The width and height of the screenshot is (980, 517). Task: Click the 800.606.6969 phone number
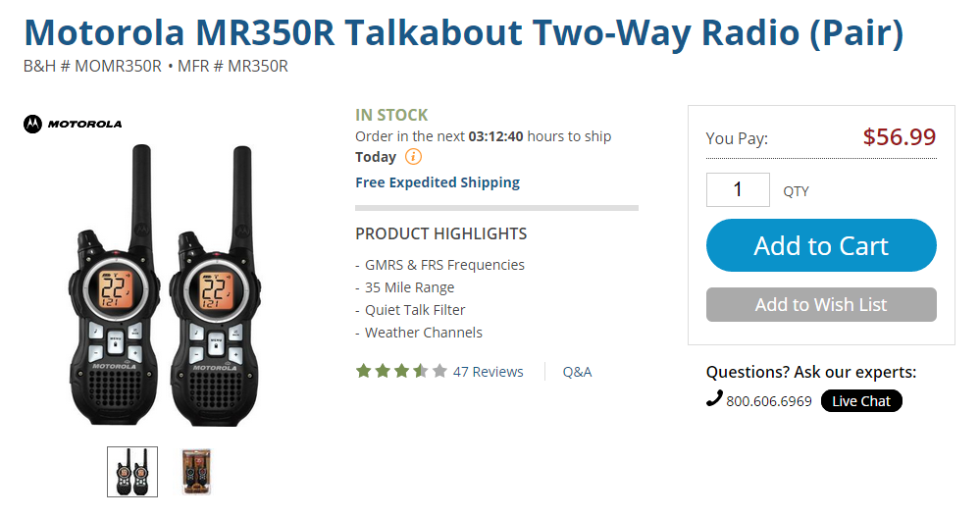point(769,401)
